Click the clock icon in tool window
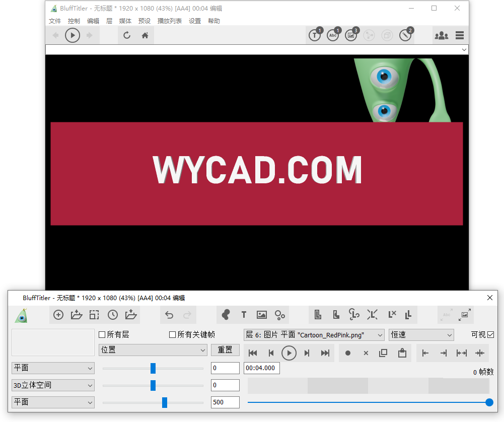The width and height of the screenshot is (504, 422). (x=113, y=315)
